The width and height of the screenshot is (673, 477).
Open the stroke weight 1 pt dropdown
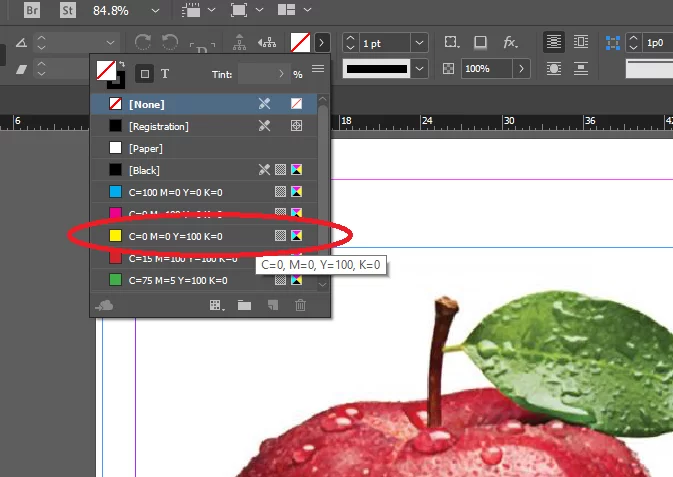(x=418, y=44)
